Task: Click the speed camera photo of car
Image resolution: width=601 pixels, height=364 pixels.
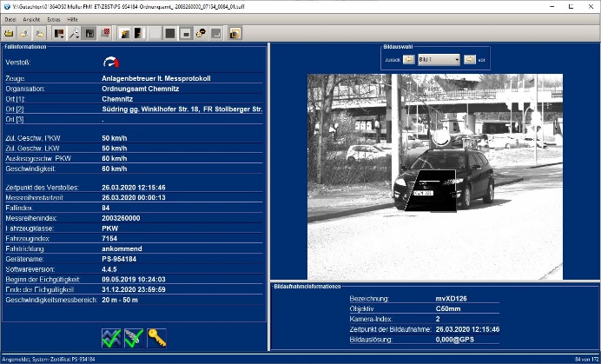Action: [x=434, y=174]
